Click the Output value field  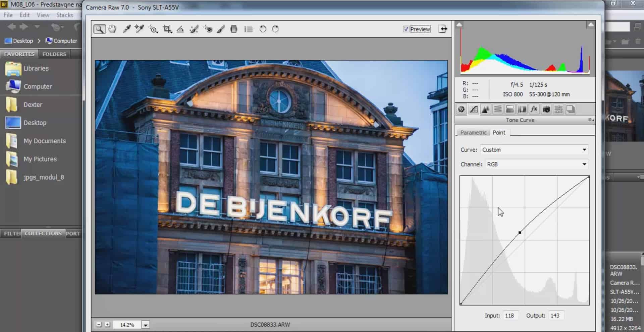[556, 316]
